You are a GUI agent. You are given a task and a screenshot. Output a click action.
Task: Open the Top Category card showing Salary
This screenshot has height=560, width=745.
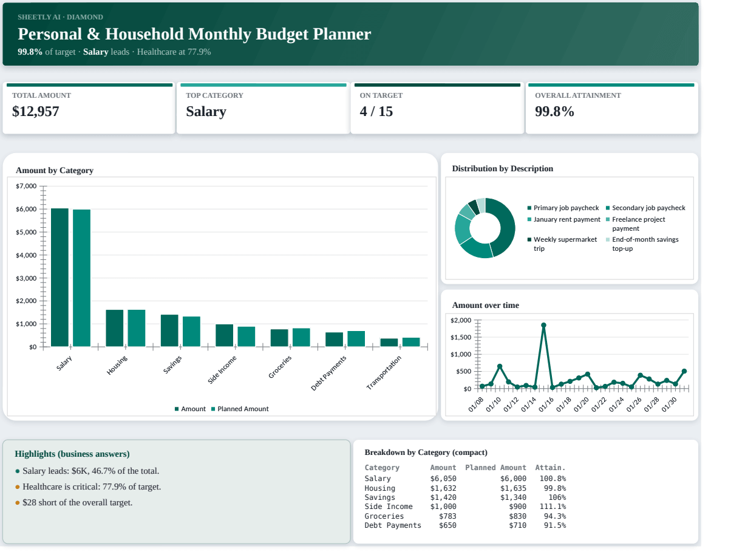pyautogui.click(x=262, y=108)
